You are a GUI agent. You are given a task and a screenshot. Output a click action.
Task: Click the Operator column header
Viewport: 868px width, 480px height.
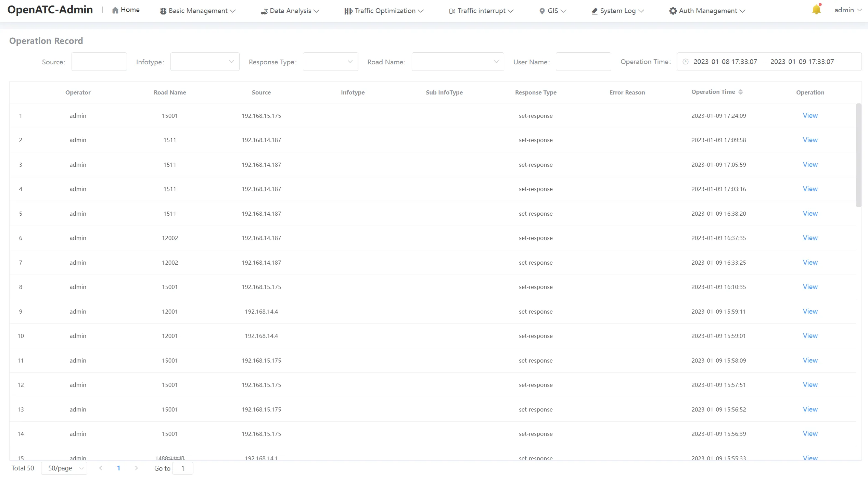(x=78, y=92)
